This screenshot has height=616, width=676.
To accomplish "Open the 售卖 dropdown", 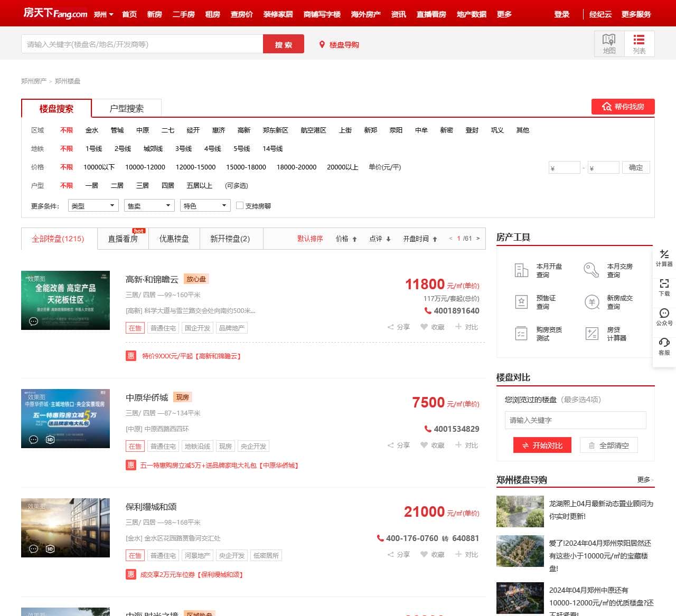I will [149, 205].
